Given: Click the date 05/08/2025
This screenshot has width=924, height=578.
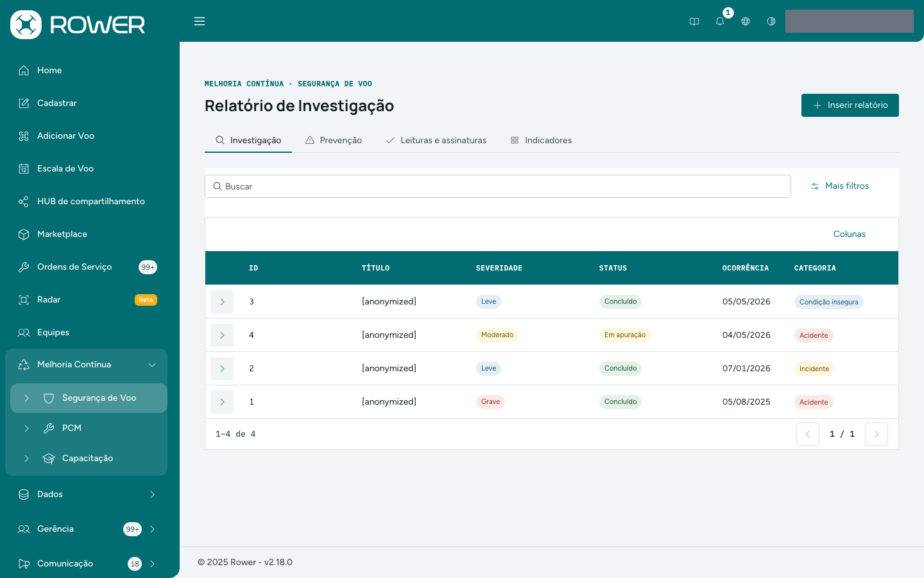Looking at the screenshot, I should pos(746,402).
